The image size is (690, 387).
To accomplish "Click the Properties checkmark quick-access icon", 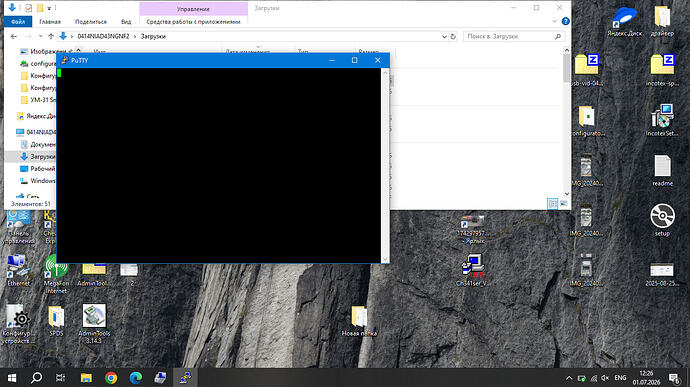I will 29,8.
